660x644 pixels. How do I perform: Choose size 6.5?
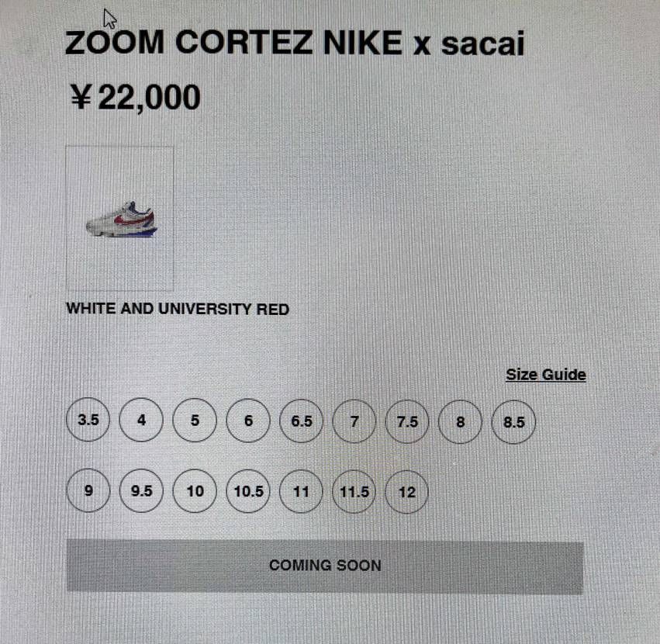pyautogui.click(x=302, y=421)
